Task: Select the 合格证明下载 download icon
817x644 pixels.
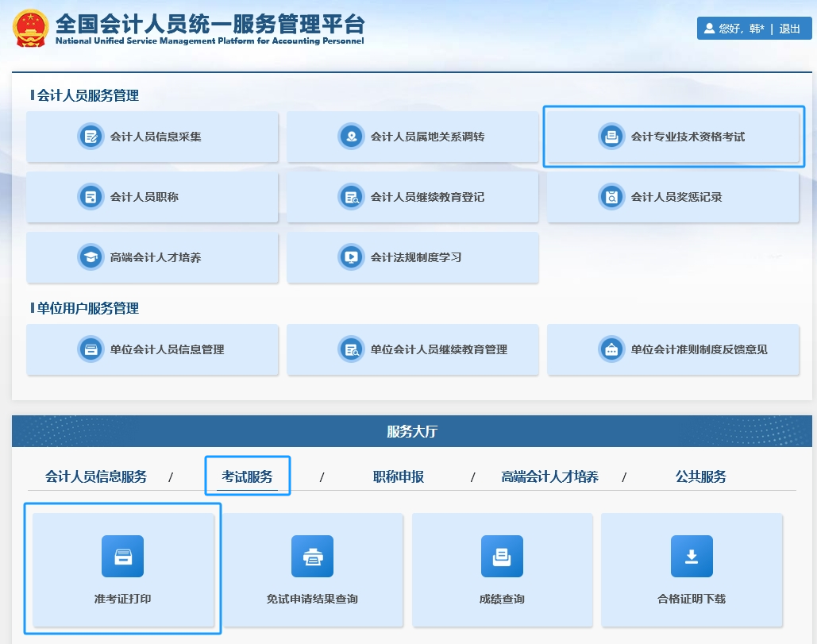Action: coord(692,556)
